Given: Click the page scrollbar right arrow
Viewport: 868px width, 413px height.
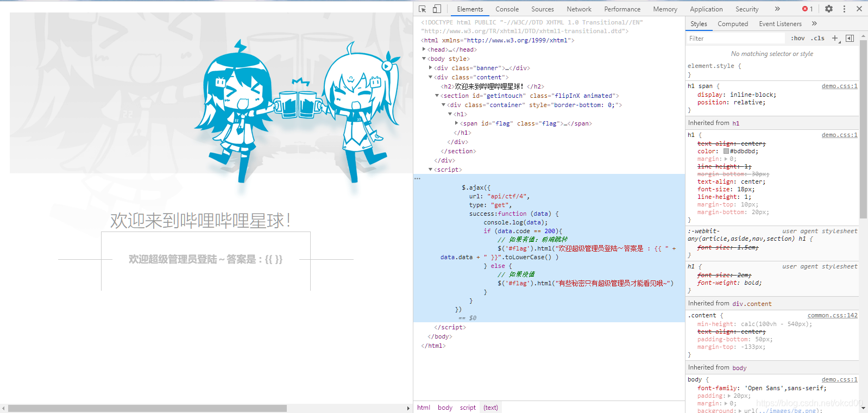Looking at the screenshot, I should 408,408.
